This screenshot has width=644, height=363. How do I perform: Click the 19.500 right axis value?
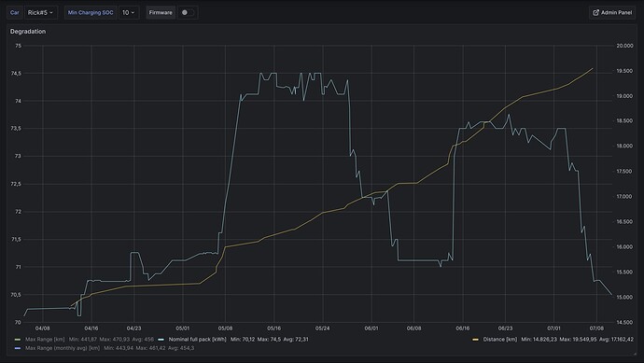[624, 71]
